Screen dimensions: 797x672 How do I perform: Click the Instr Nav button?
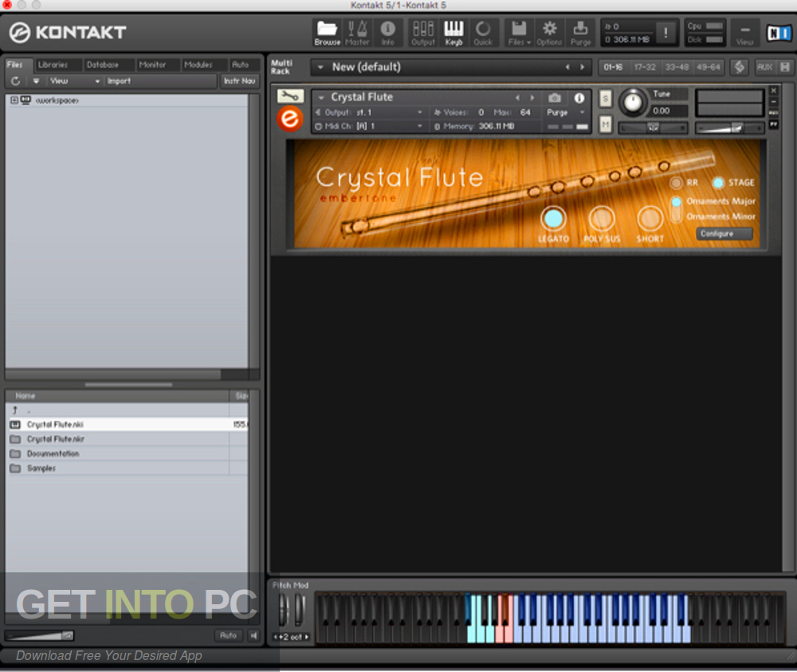tap(239, 81)
